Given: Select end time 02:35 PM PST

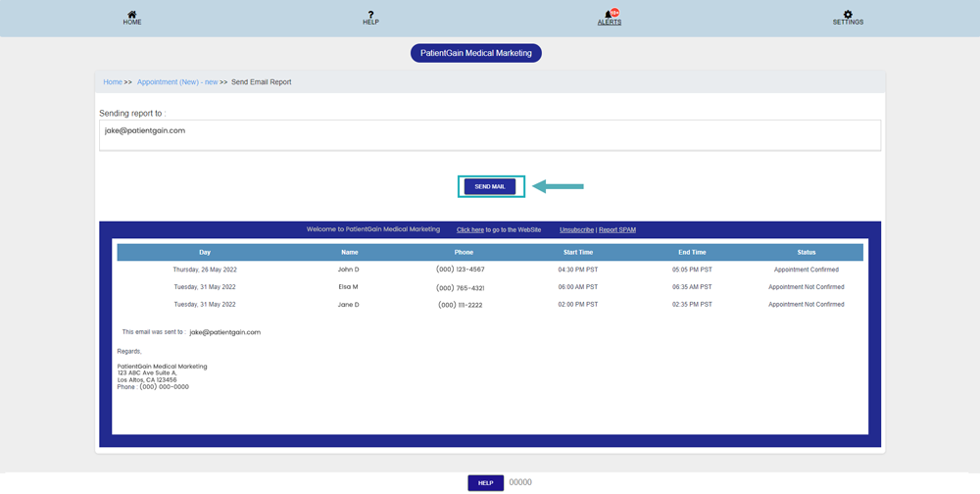Looking at the screenshot, I should coord(692,305).
